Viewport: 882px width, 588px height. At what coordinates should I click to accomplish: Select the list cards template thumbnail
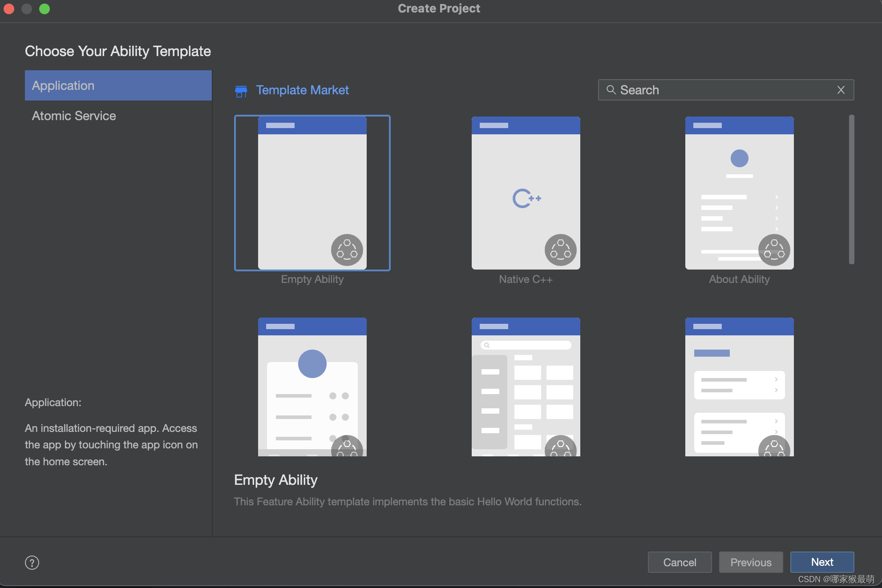coord(739,387)
